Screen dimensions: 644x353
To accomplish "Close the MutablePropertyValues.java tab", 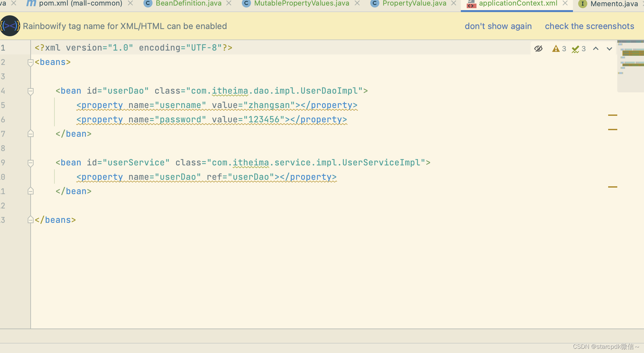I will click(357, 3).
